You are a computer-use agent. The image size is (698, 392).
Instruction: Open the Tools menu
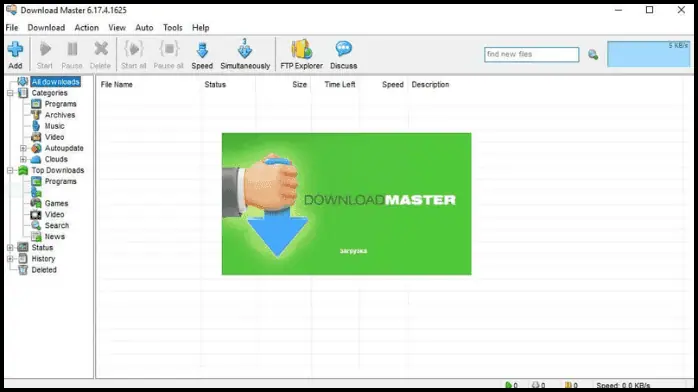point(173,28)
